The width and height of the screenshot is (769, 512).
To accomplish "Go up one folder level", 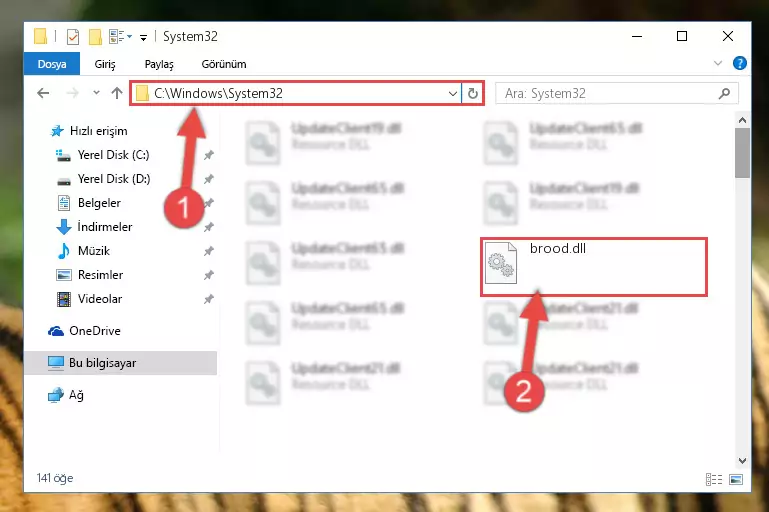I will 117,93.
